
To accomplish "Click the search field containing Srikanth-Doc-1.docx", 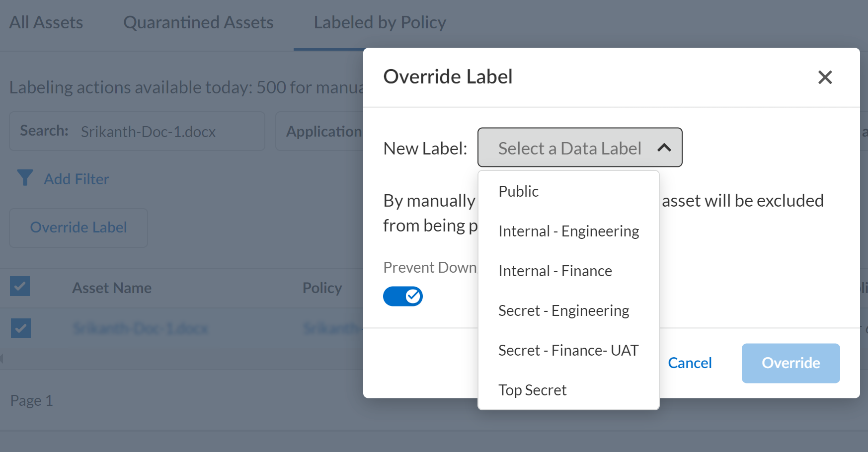I will [x=149, y=131].
